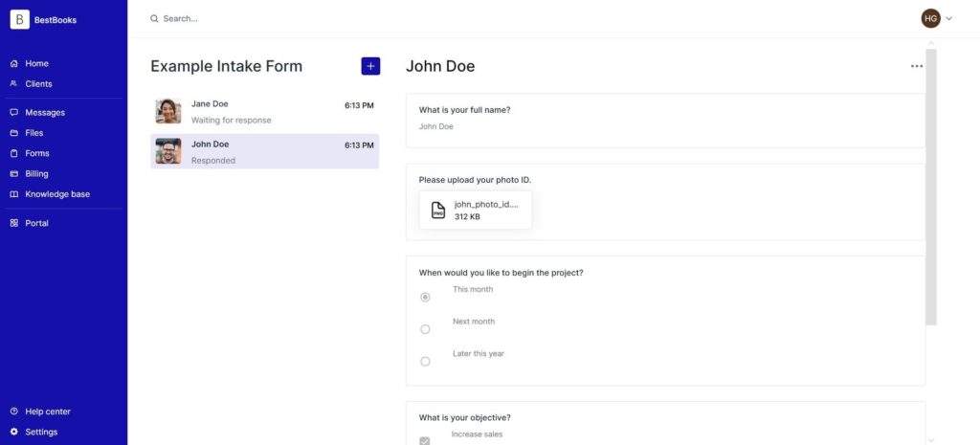The width and height of the screenshot is (980, 445).
Task: Click the scrollbar up arrow
Action: [x=931, y=43]
